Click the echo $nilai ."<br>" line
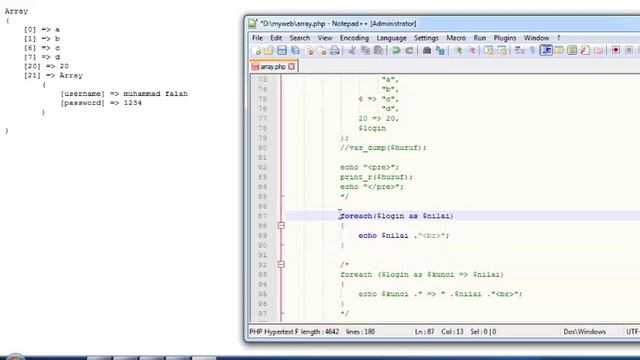 click(x=404, y=236)
